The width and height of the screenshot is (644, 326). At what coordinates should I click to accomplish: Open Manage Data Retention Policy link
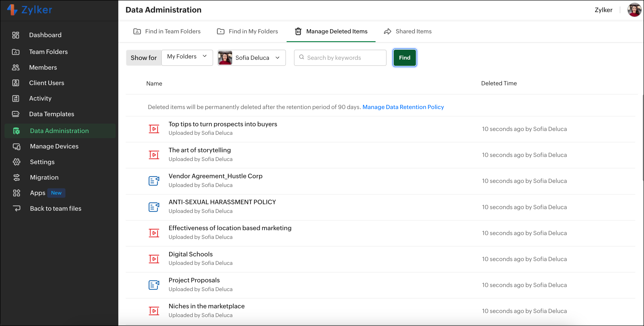coord(403,107)
